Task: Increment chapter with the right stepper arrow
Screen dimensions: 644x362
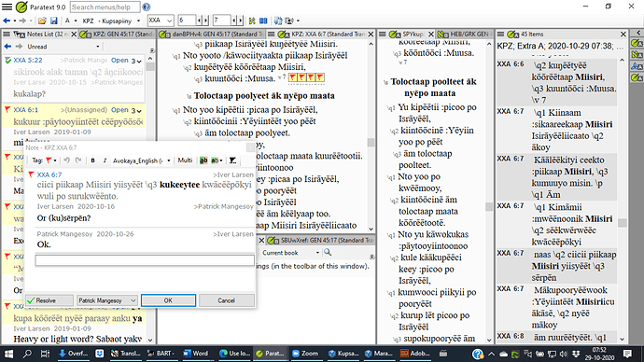Action: click(205, 21)
